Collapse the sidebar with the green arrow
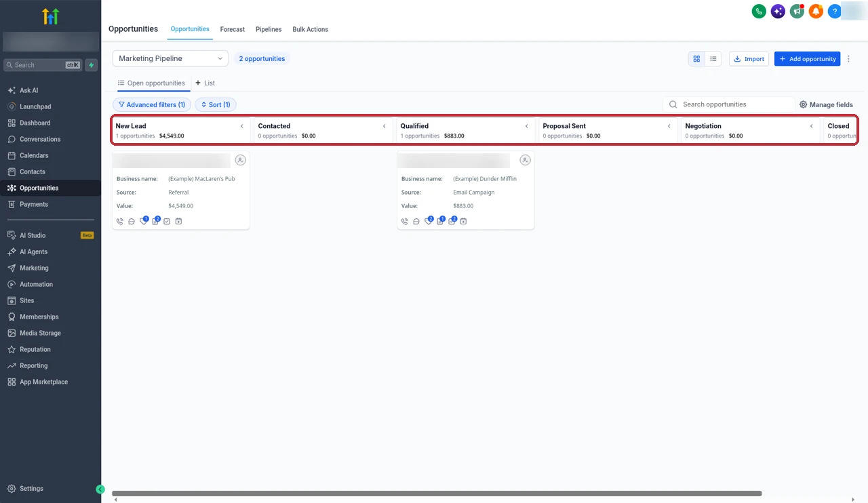 pos(100,489)
